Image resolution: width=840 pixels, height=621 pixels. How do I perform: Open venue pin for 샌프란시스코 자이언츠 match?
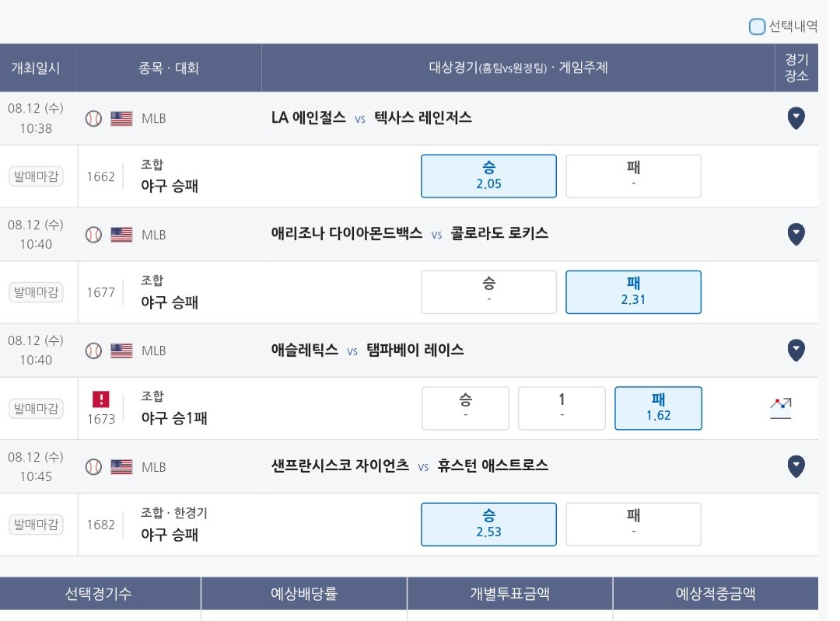coord(796,466)
